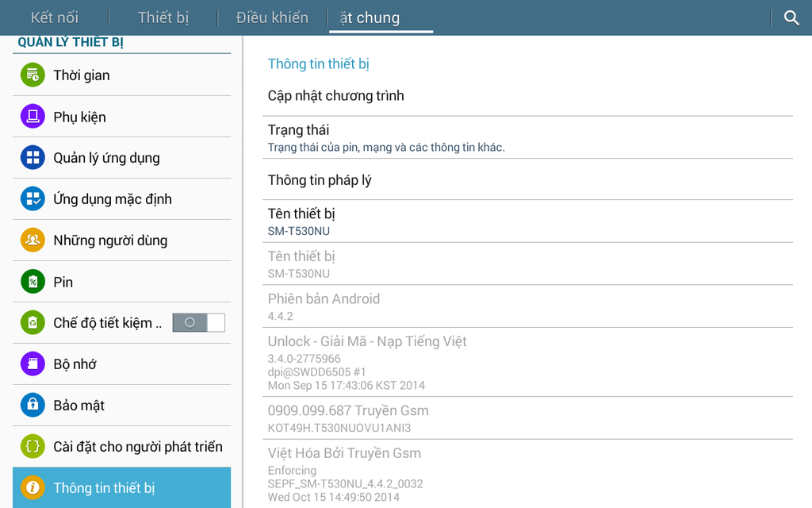This screenshot has width=812, height=508.
Task: Open Pin battery settings label
Action: [63, 282]
